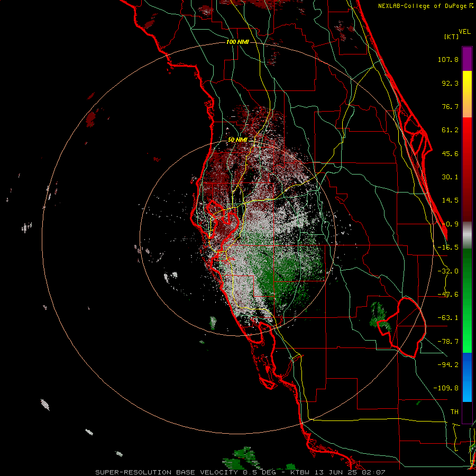Select the -94.2 velocity scale value
Screen dimensions: 476x476
pos(448,364)
